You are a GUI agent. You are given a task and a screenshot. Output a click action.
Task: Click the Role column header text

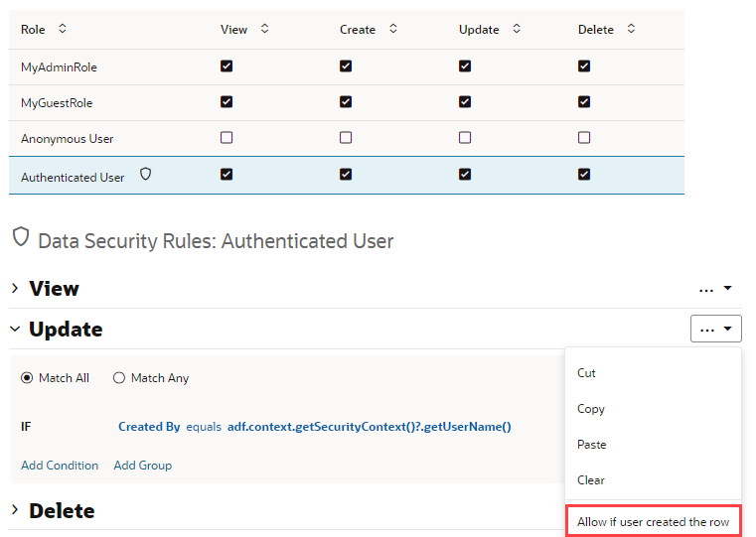33,30
